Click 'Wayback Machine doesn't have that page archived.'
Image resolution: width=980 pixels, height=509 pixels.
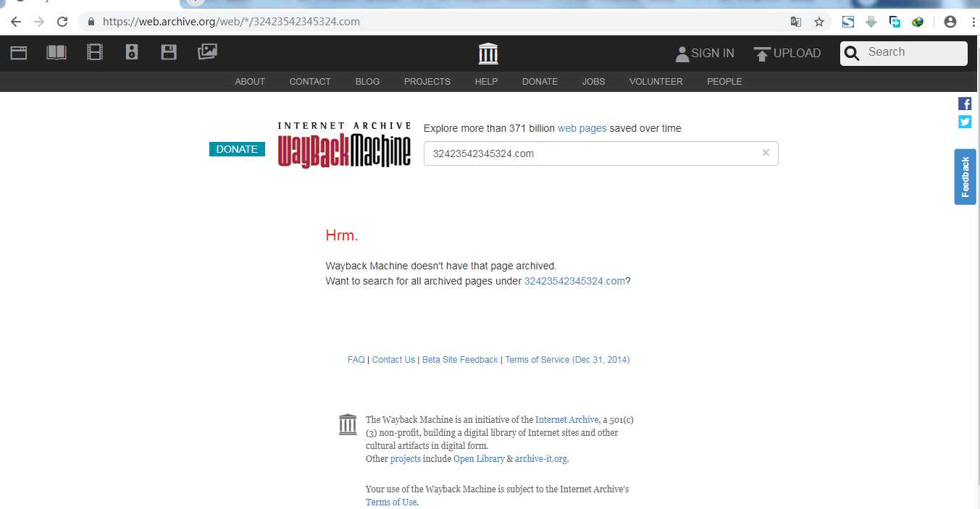point(441,266)
